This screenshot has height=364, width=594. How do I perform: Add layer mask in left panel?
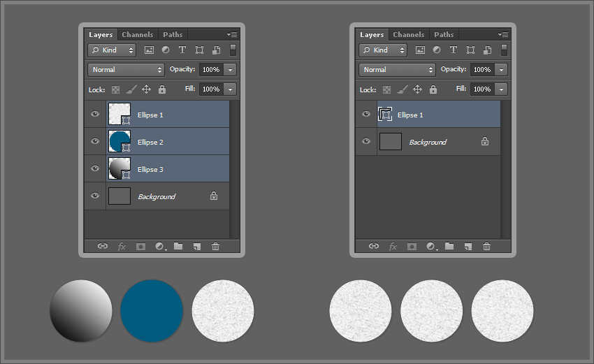point(141,247)
